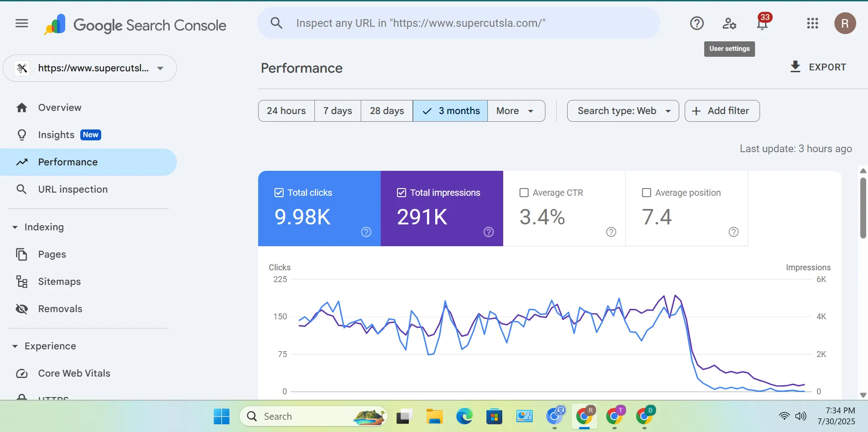This screenshot has height=432, width=868.
Task: Open URL inspection in sidebar
Action: coord(88,189)
